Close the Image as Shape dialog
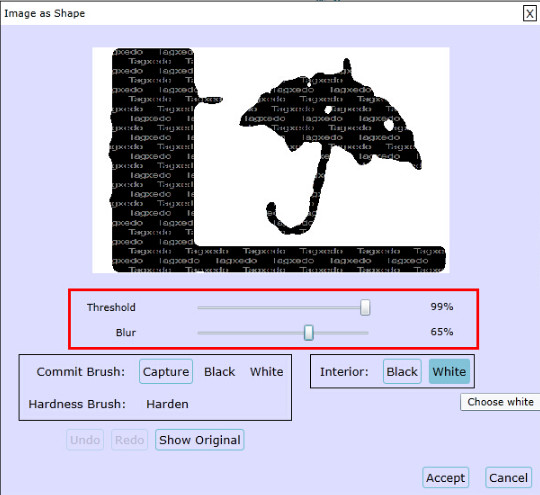Screen dimensions: 540x495 click(529, 14)
